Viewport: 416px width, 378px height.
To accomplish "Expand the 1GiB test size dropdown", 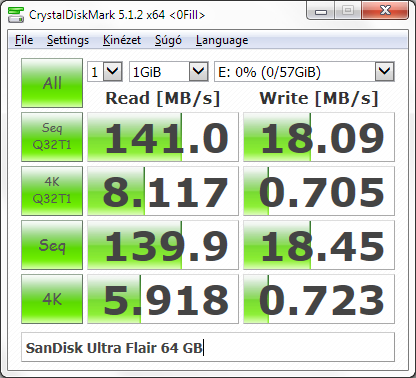I will coord(169,71).
